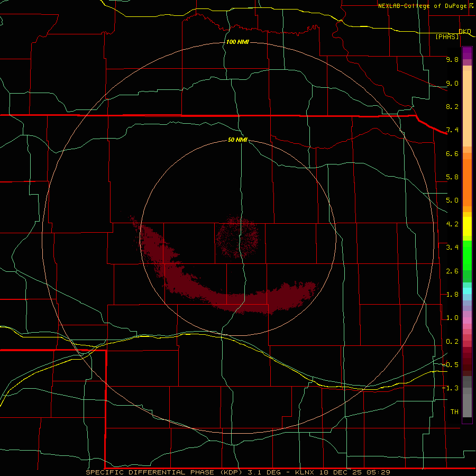
Task: Click the NEXLAB-College of DuPage label
Action: pos(422,6)
